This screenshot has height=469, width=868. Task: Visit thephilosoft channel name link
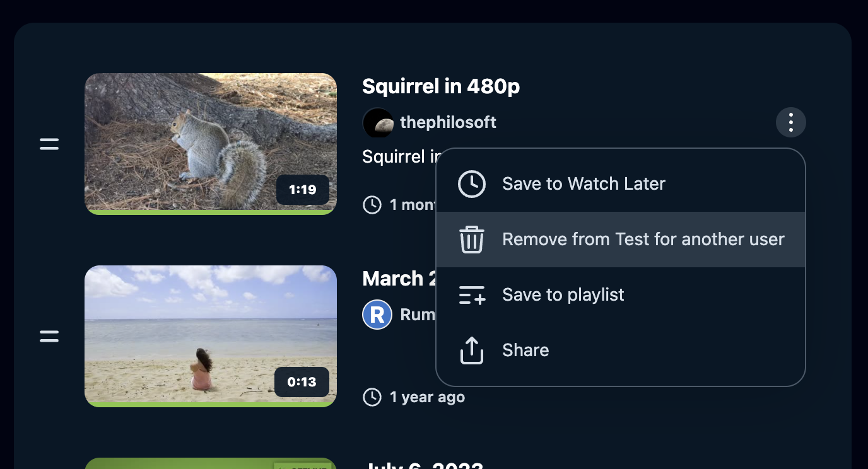click(x=448, y=122)
